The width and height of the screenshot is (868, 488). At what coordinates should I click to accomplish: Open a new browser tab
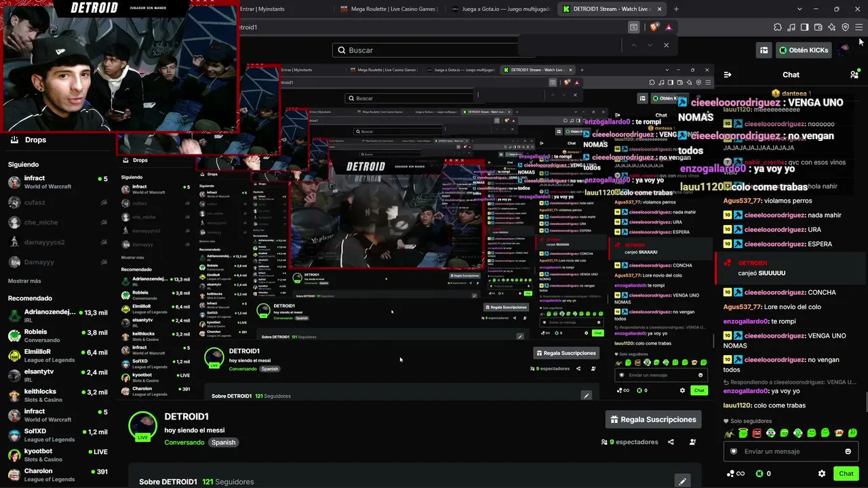676,9
